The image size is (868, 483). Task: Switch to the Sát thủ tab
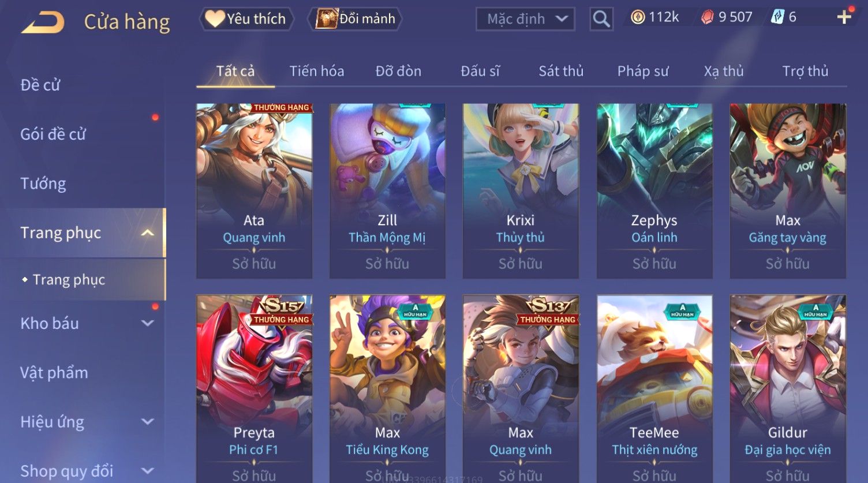561,71
